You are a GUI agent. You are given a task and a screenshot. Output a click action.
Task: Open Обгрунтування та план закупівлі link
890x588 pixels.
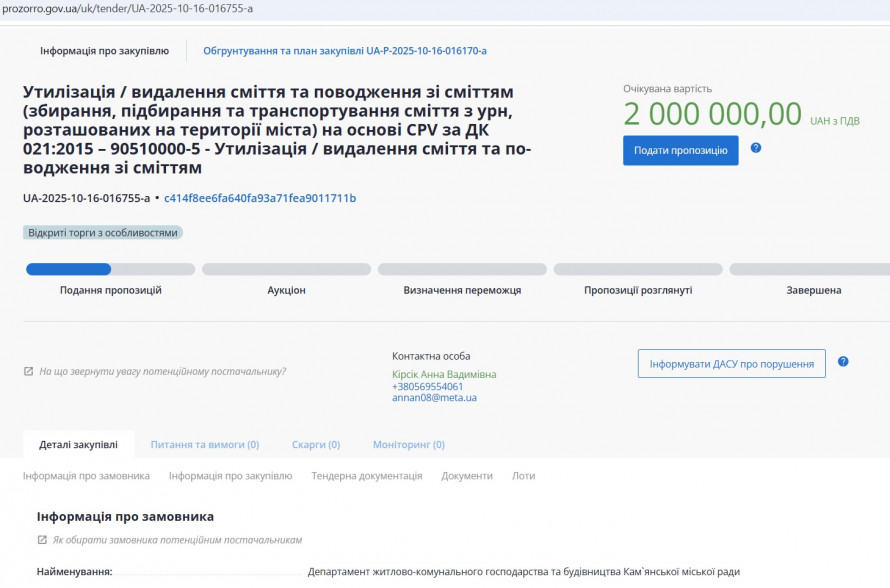344,50
